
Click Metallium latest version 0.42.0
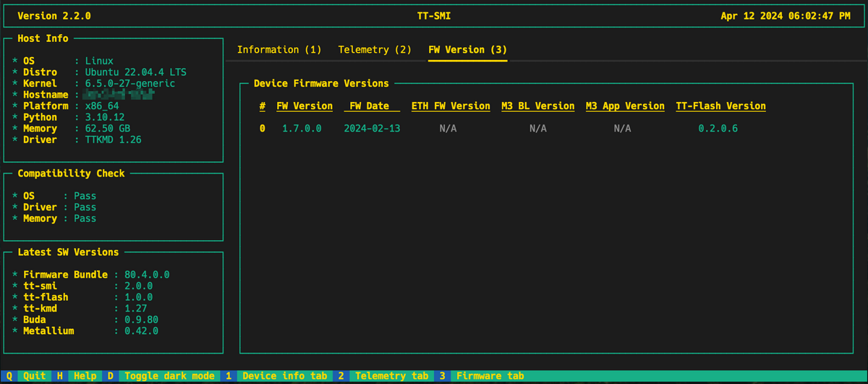point(141,331)
